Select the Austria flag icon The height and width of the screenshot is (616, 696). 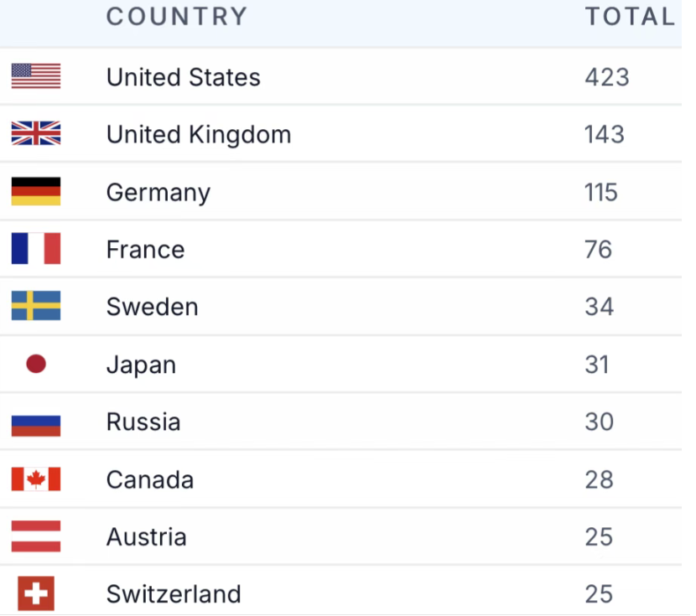pyautogui.click(x=36, y=536)
